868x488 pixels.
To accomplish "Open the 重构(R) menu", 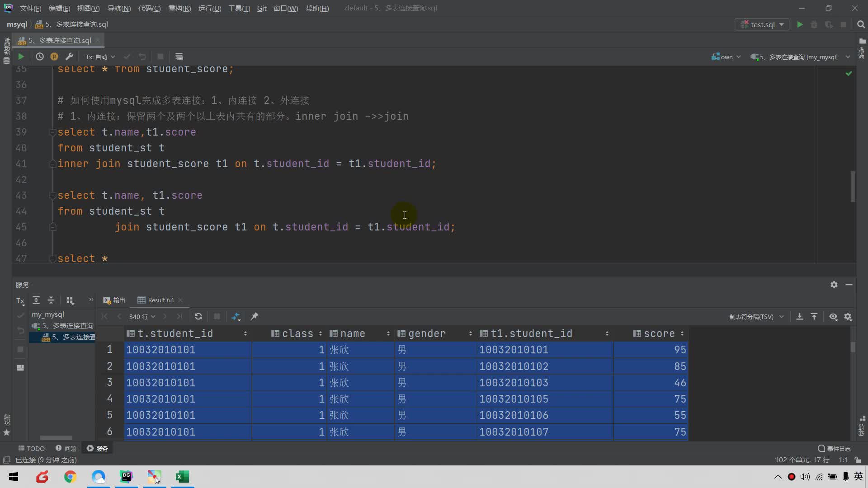I will (x=179, y=8).
